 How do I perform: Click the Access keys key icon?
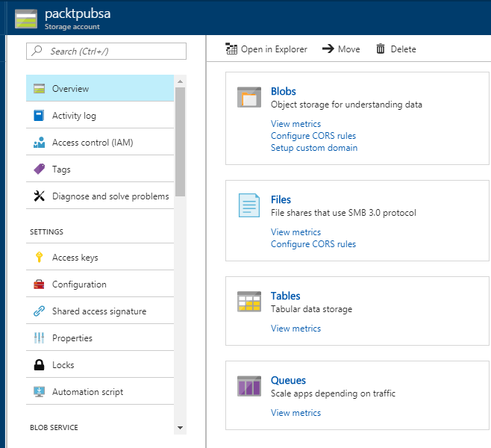click(39, 258)
